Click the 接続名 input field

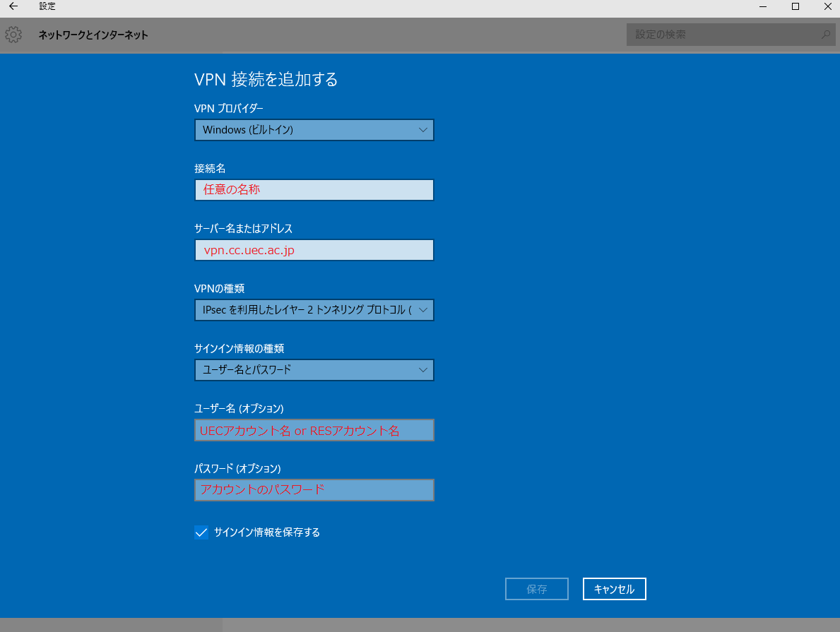point(314,189)
